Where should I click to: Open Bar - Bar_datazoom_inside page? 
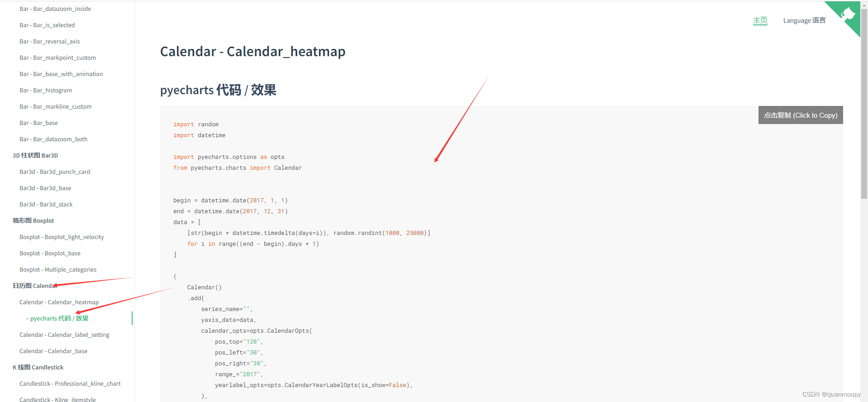(x=55, y=9)
